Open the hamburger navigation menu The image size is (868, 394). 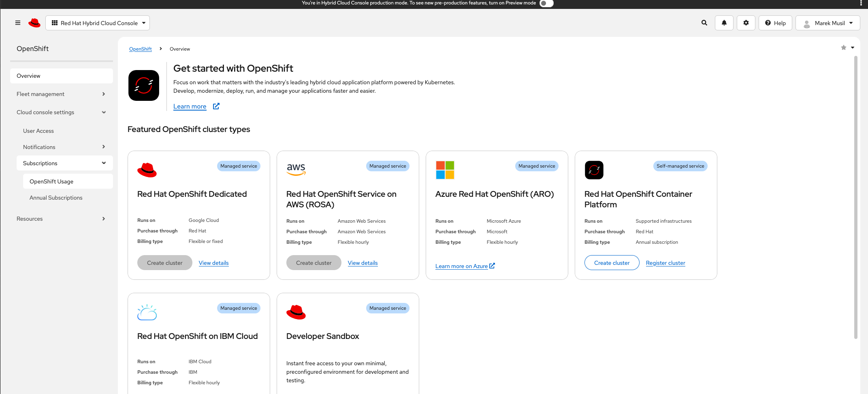click(18, 23)
